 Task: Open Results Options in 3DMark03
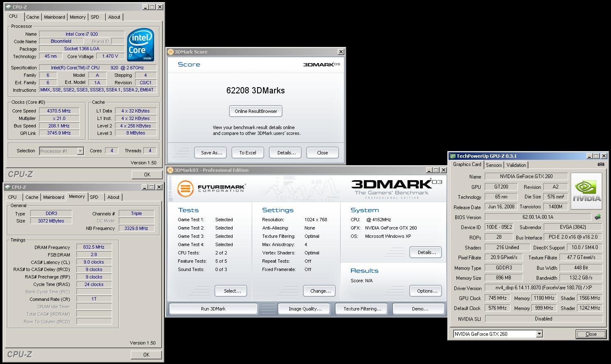(x=426, y=291)
